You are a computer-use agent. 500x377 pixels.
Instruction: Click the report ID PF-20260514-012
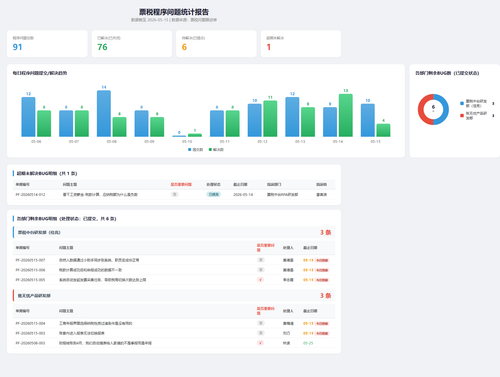[x=30, y=195]
